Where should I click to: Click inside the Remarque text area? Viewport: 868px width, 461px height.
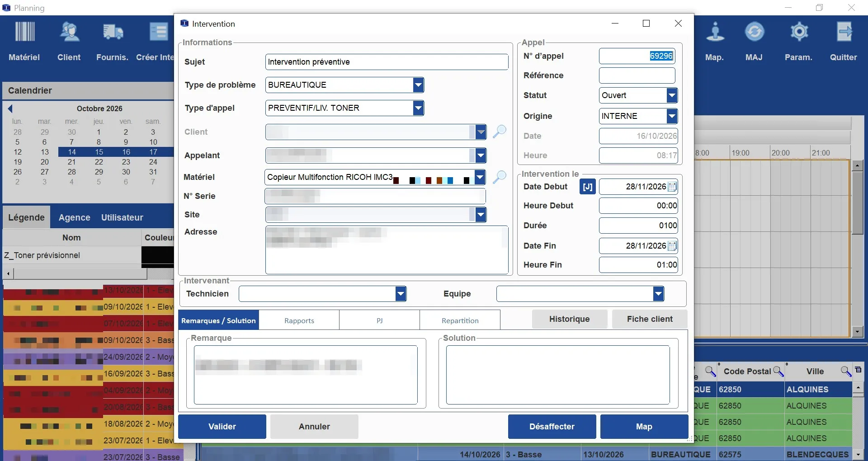[306, 375]
